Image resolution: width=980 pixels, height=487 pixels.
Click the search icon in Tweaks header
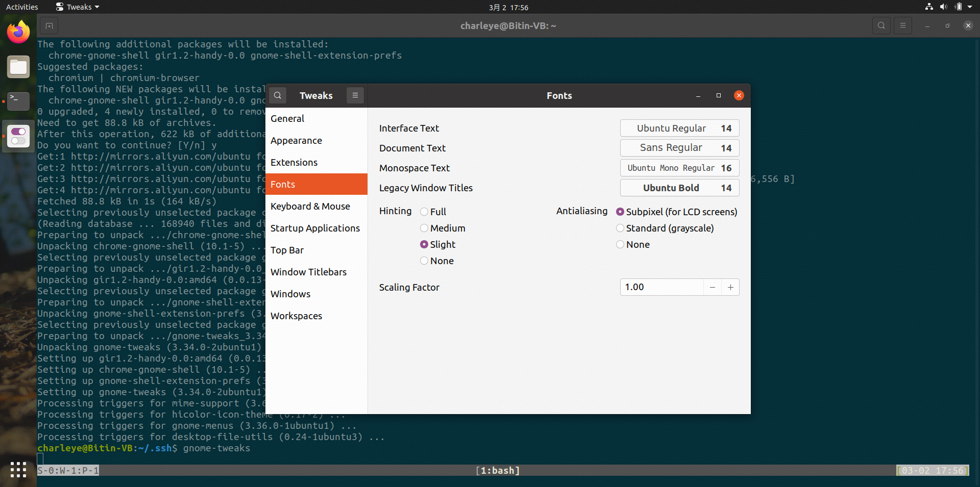click(278, 95)
